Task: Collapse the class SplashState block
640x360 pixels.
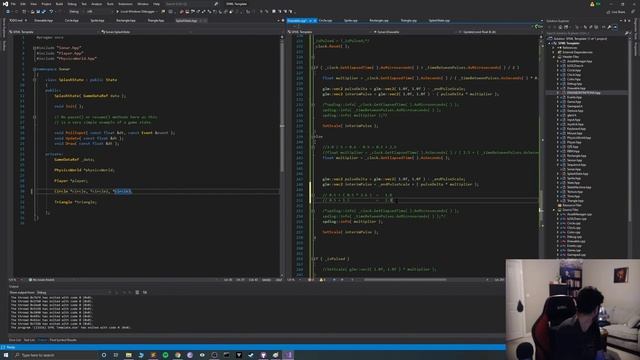Action: click(x=34, y=80)
